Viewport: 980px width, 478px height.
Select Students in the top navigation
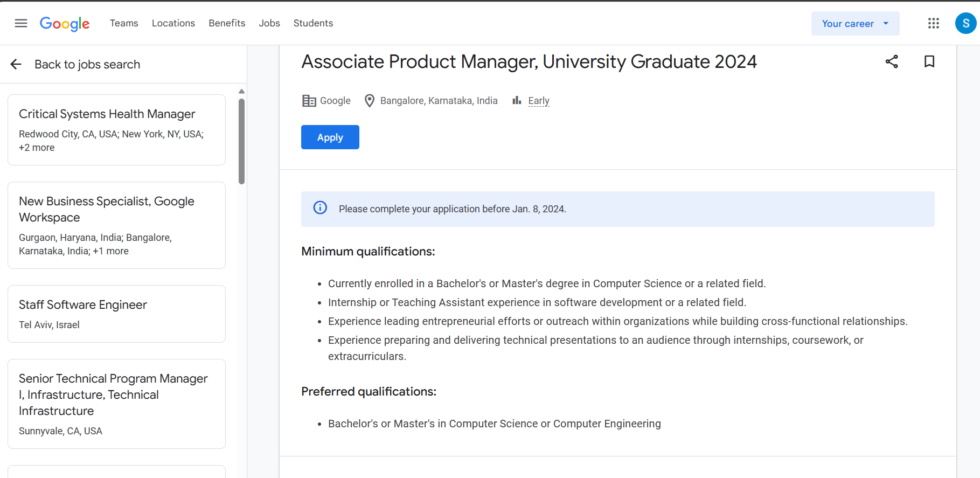coord(313,23)
